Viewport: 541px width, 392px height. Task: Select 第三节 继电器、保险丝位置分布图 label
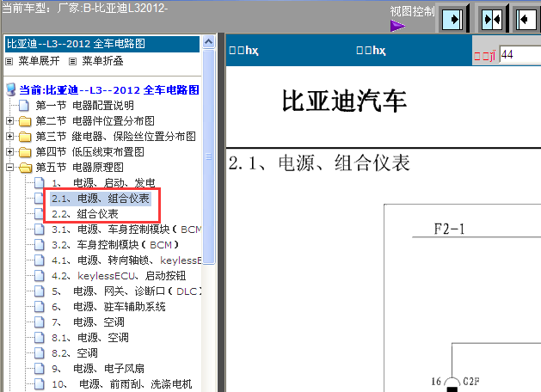point(115,136)
